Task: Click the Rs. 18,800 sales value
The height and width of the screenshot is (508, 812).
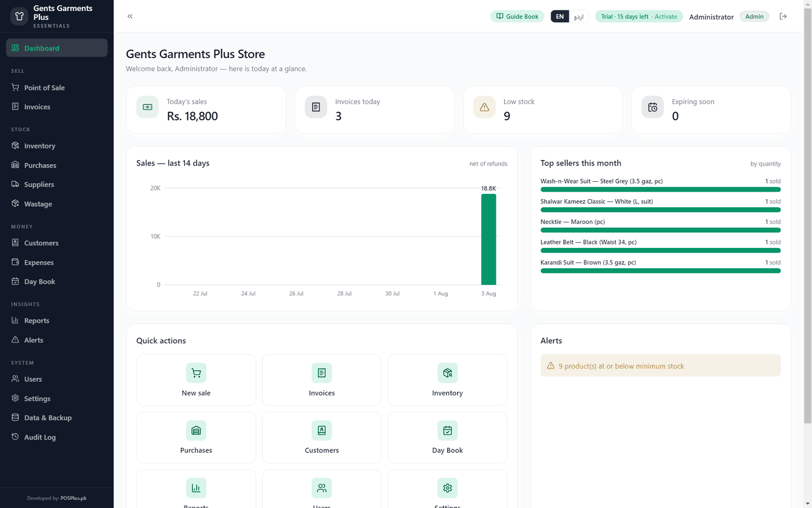Action: click(193, 116)
